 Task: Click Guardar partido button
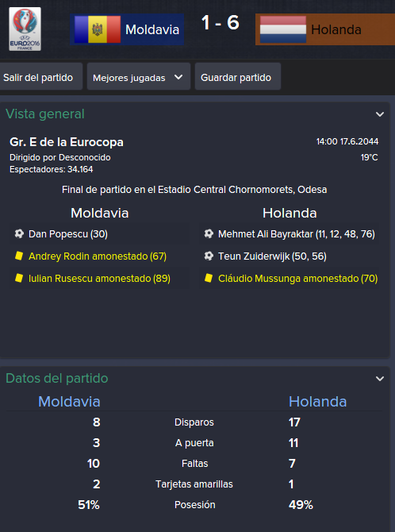[238, 76]
